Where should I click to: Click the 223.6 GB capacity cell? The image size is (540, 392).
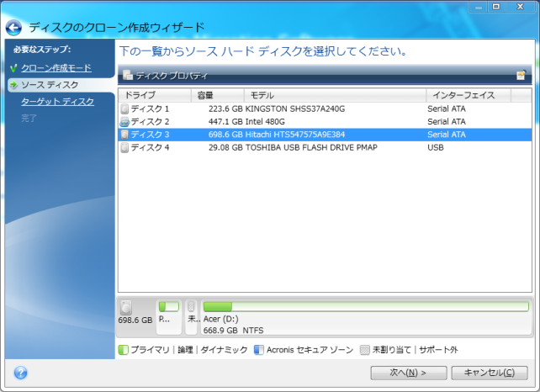225,109
